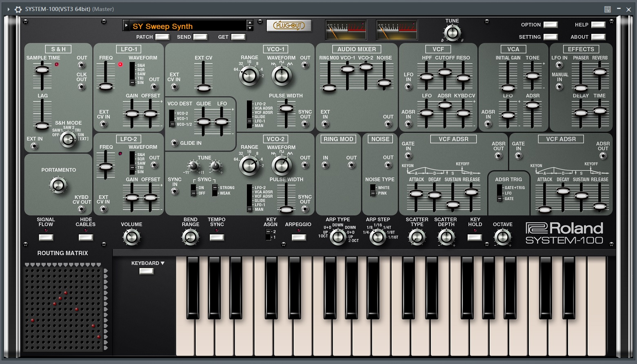Click the VOLUME knob
Image resolution: width=637 pixels, height=364 pixels.
coord(131,237)
